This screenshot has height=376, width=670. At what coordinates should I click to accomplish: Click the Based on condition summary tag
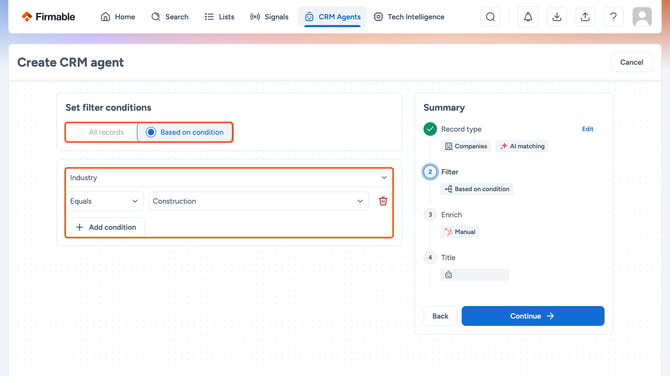tap(477, 189)
